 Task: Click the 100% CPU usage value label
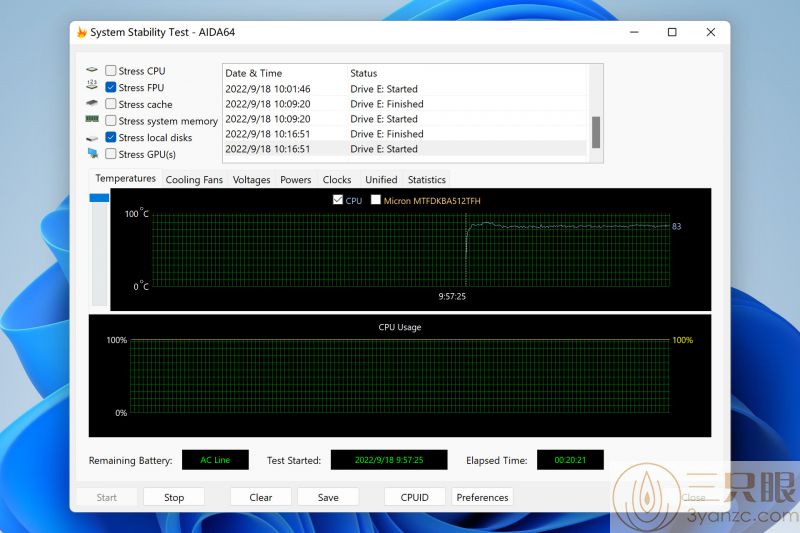click(x=683, y=340)
